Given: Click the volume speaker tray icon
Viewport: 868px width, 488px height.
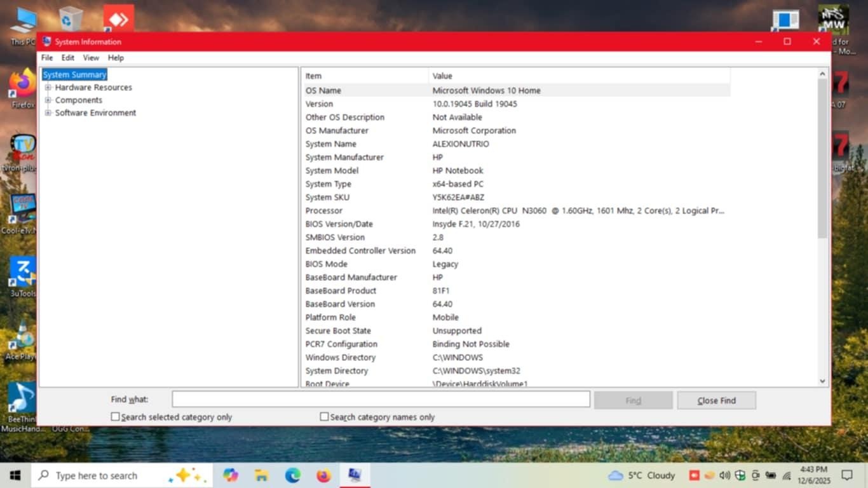Looking at the screenshot, I should (x=725, y=475).
